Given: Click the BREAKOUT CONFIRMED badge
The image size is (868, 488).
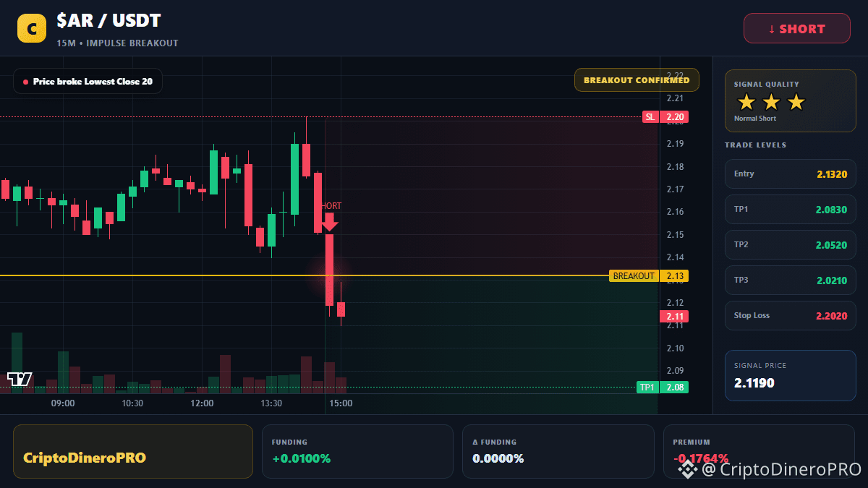Looking at the screenshot, I should click(x=637, y=80).
